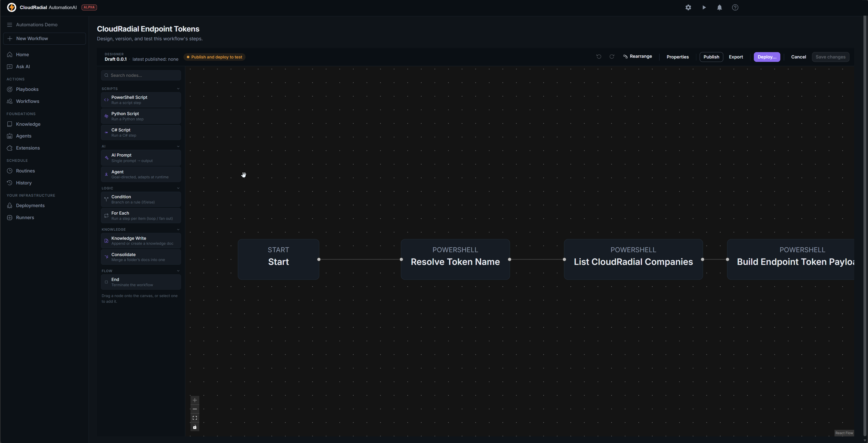Screen dimensions: 868x443
Task: Zoom out on the canvas
Action: (195, 409)
